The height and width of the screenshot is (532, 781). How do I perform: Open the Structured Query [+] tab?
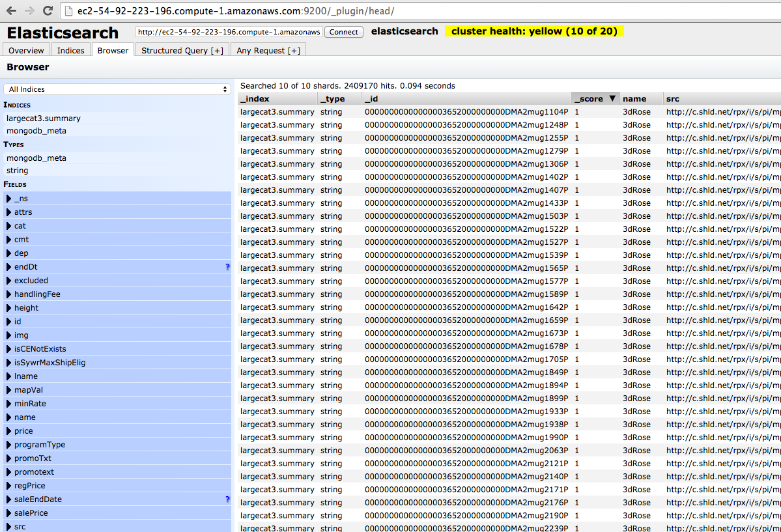(x=182, y=50)
